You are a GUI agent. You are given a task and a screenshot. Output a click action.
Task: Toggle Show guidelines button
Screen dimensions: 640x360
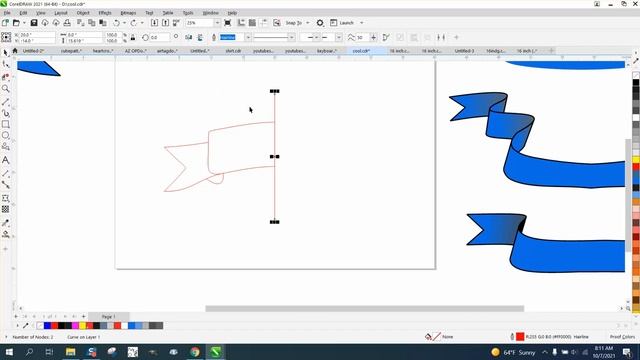263,23
